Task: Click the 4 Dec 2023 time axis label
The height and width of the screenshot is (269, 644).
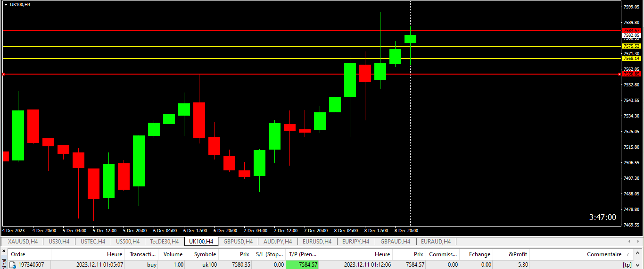Action: (14, 231)
